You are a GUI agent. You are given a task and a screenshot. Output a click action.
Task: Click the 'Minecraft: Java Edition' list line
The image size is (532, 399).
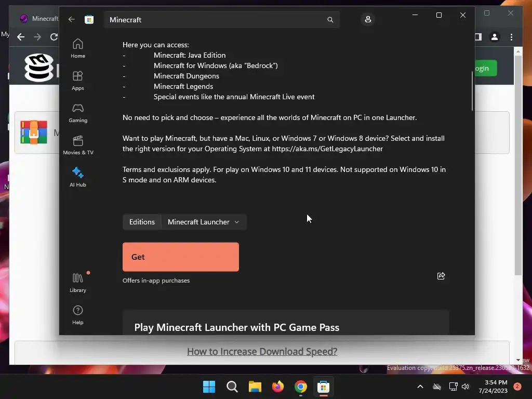click(x=189, y=55)
